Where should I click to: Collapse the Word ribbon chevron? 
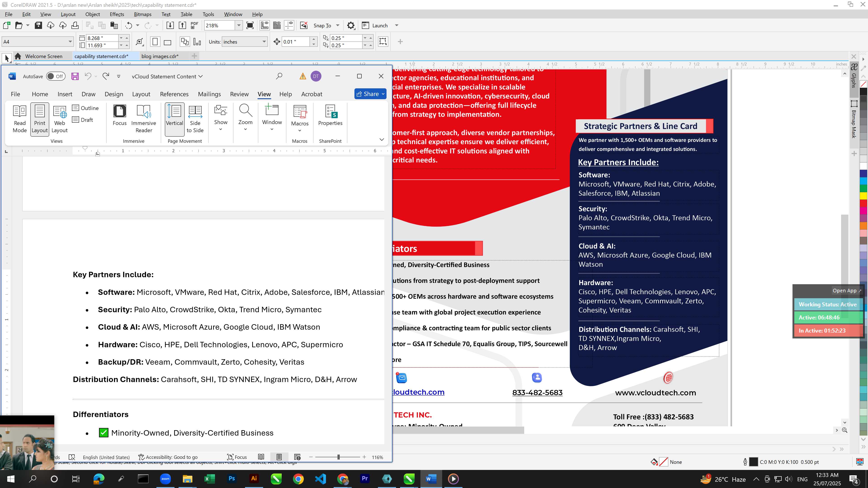click(381, 139)
